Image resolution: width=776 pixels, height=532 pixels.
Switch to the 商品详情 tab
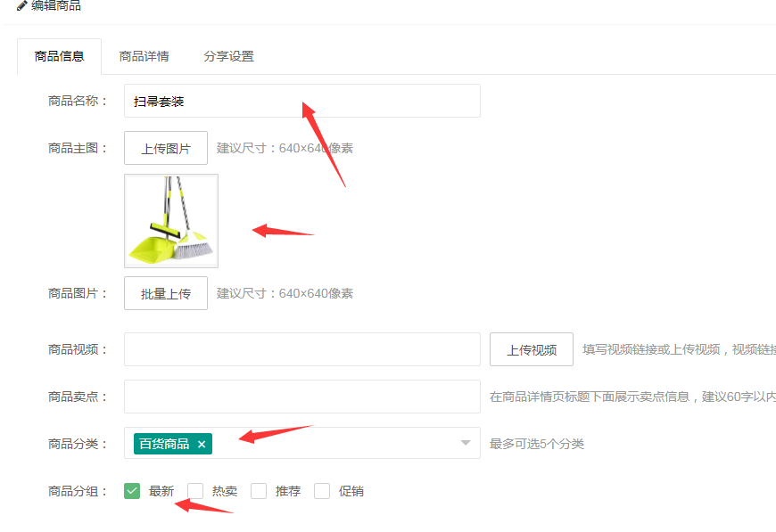tap(144, 56)
